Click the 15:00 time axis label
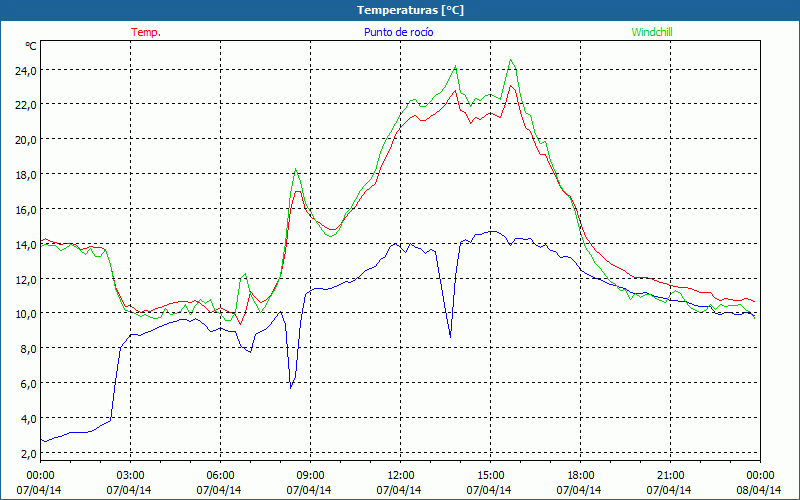This screenshot has width=800, height=500. 490,475
